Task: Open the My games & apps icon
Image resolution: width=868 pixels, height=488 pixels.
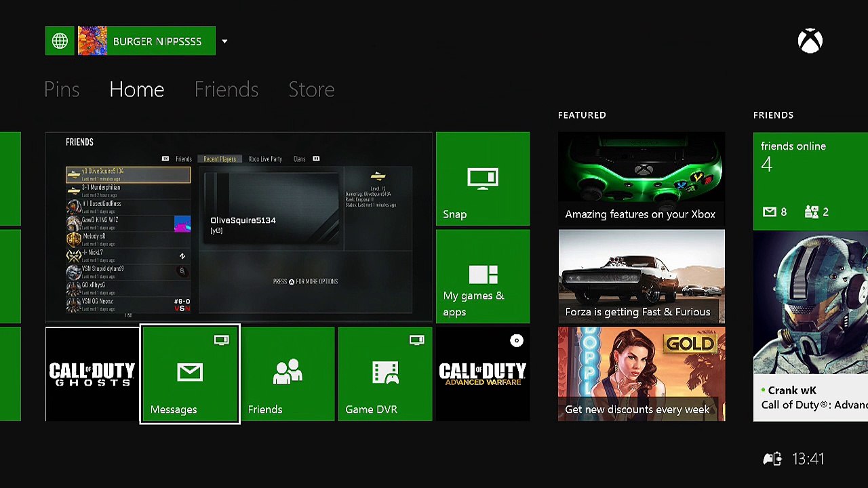Action: tap(483, 274)
